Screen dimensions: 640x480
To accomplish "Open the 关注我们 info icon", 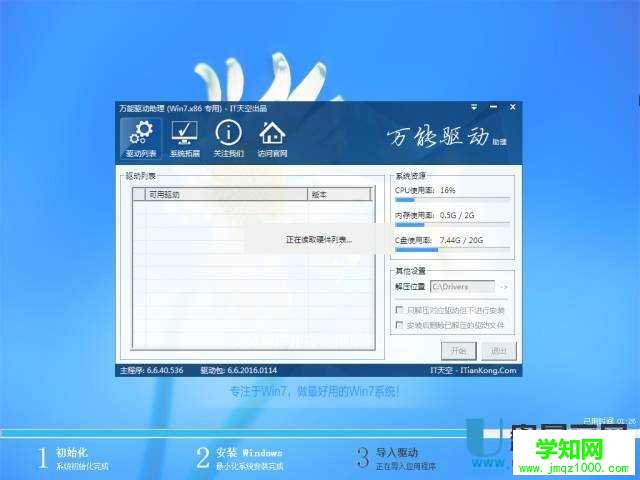I will [229, 139].
